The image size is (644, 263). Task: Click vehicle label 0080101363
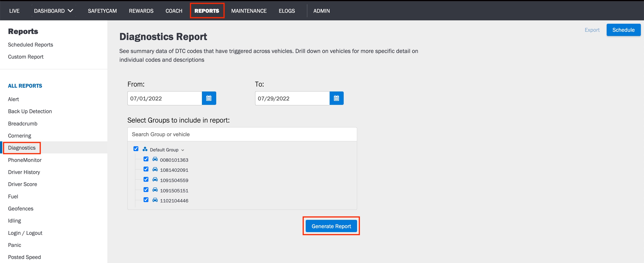coord(174,160)
